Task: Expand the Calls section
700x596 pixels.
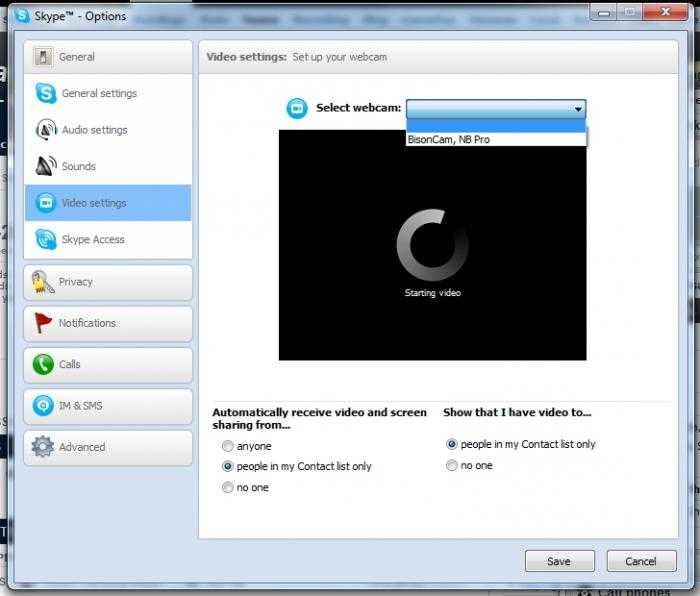Action: [108, 365]
